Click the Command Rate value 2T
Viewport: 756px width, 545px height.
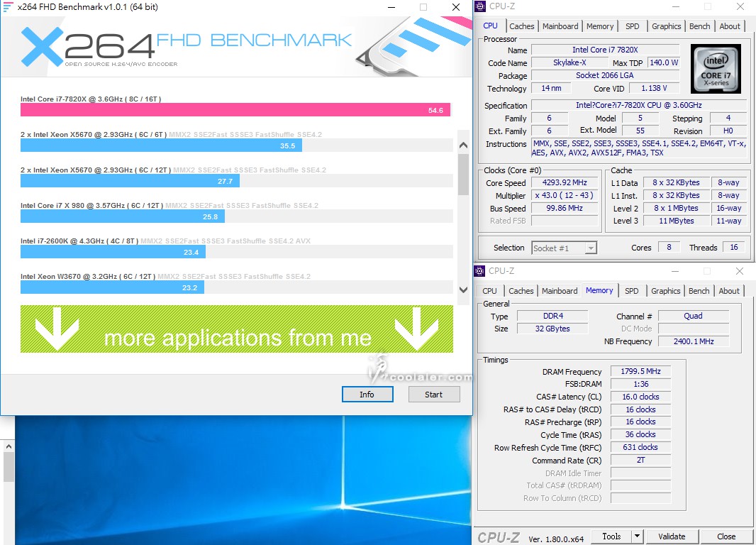pos(640,460)
